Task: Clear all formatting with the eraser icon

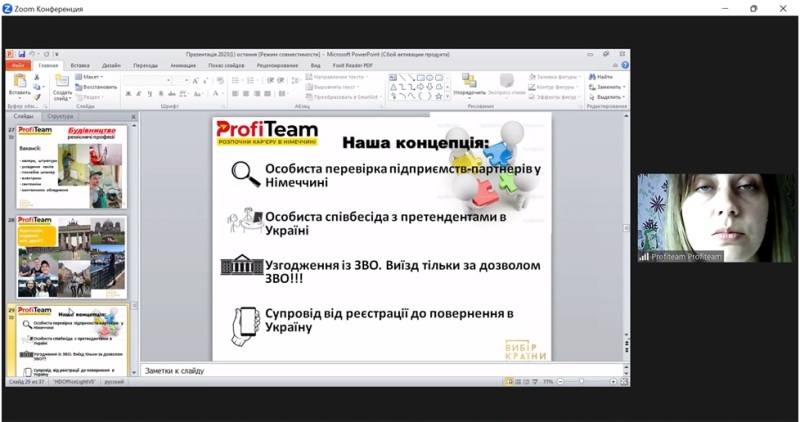Action: coord(220,81)
